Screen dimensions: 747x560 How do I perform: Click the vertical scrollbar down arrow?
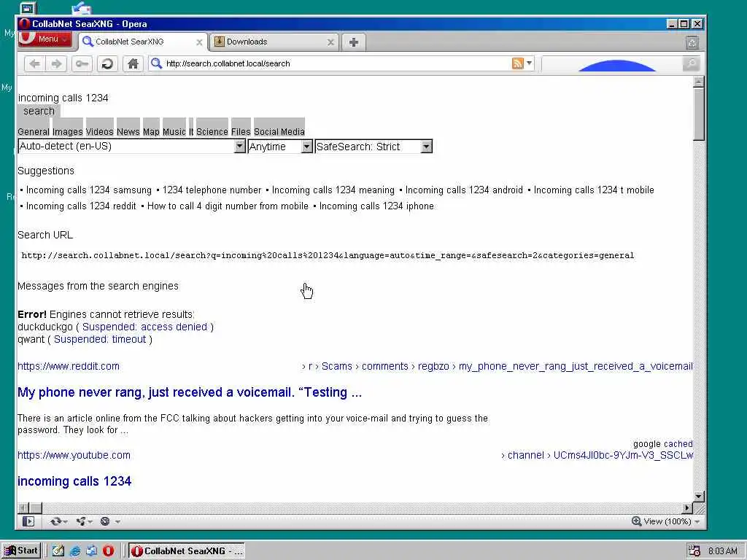698,496
